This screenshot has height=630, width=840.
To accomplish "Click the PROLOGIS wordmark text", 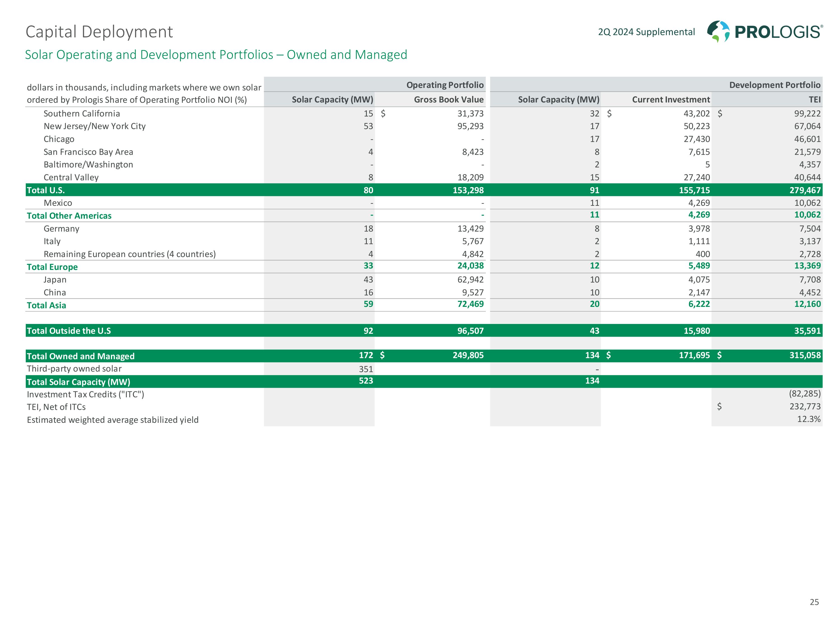I will pos(778,32).
